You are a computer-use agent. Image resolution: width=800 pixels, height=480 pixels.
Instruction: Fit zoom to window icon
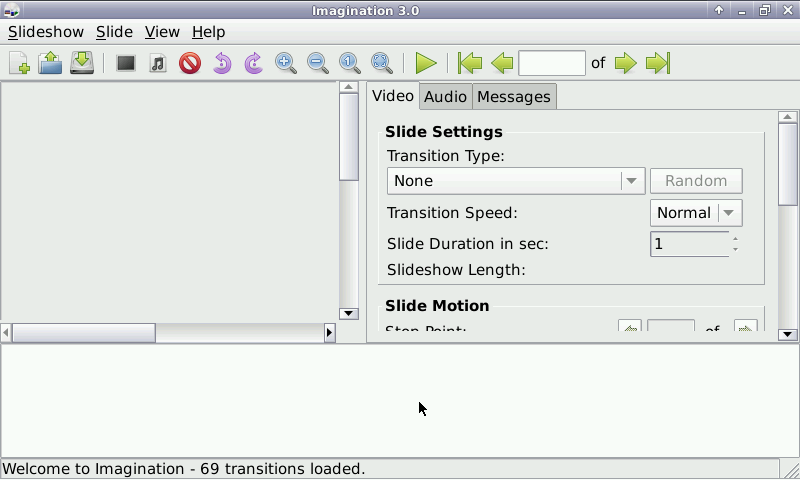(382, 63)
